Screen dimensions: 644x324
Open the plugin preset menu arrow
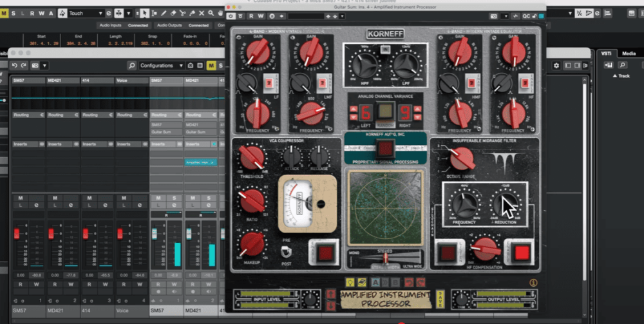342,16
